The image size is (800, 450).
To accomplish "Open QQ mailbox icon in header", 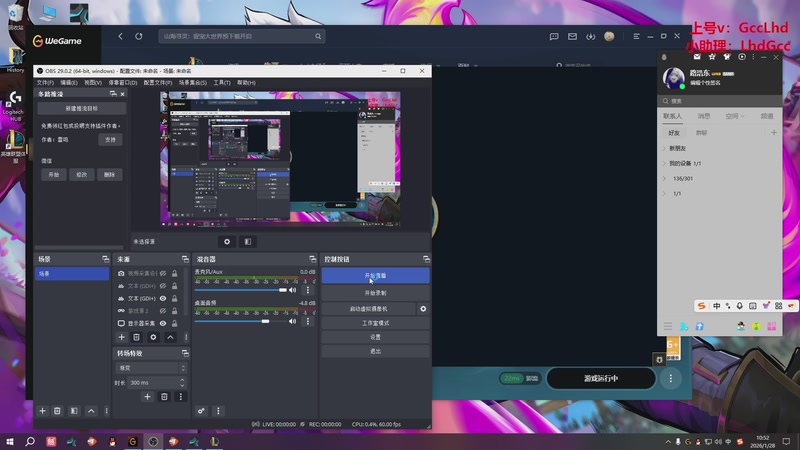I will (x=697, y=57).
